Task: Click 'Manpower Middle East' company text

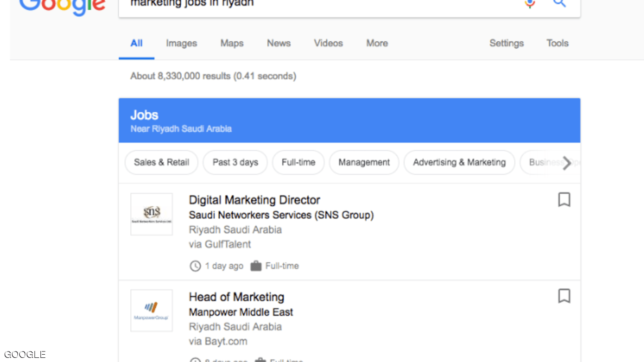Action: point(241,312)
